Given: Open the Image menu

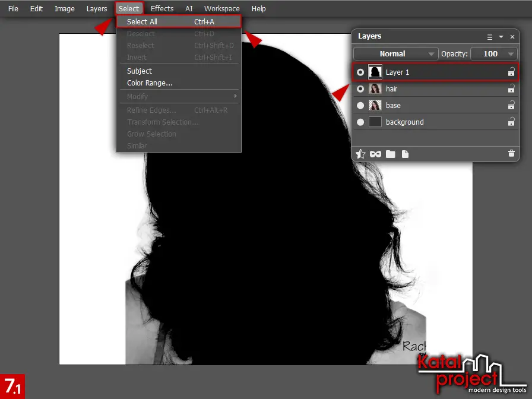Looking at the screenshot, I should click(64, 8).
